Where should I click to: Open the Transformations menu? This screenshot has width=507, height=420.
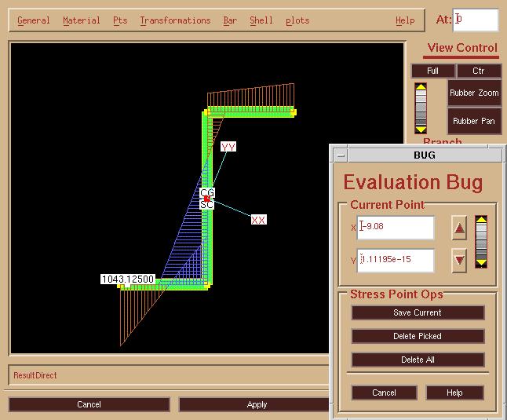(x=175, y=20)
